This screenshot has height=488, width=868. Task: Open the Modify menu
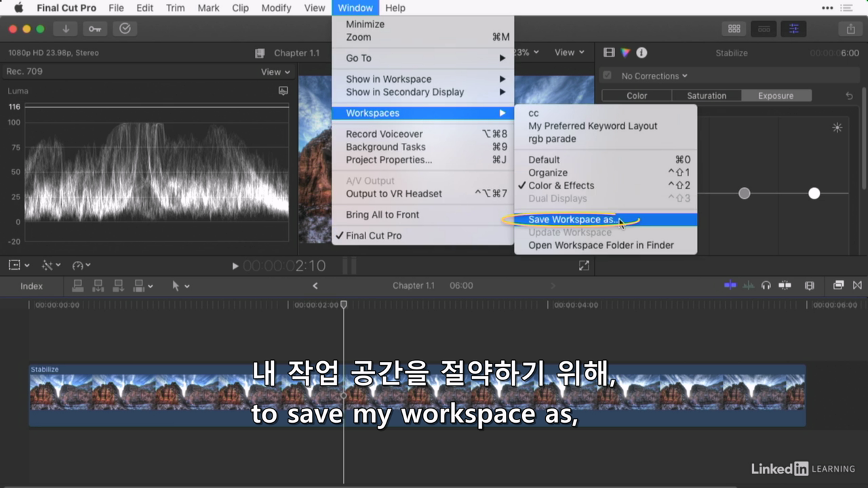tap(276, 8)
